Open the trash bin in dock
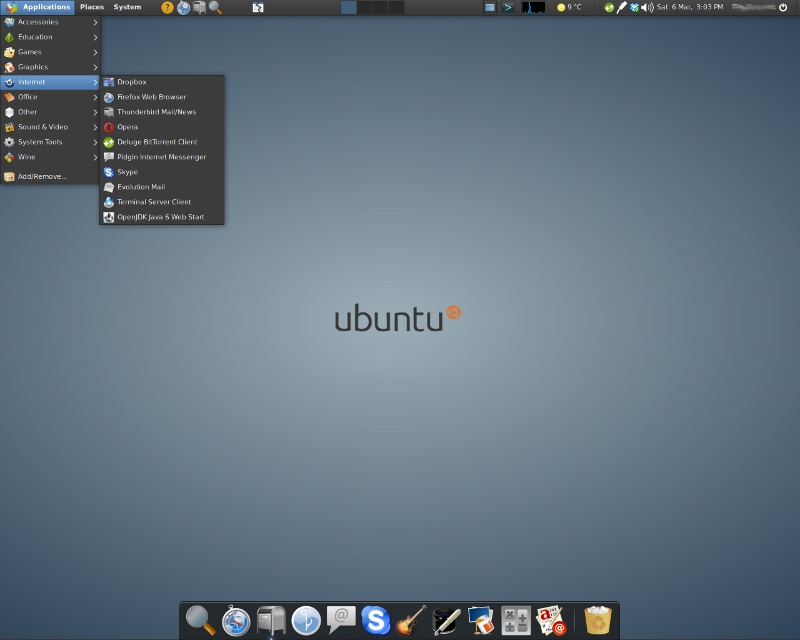Image resolution: width=800 pixels, height=640 pixels. coord(597,620)
